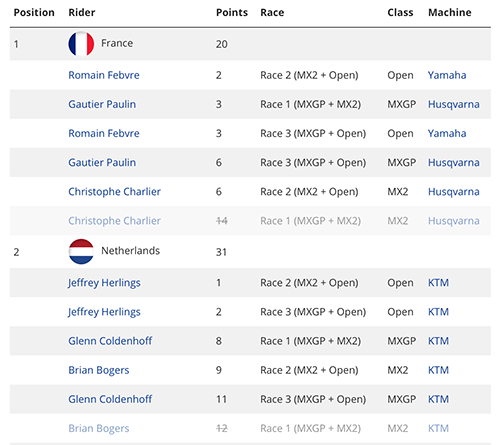Open Brian Bogers link with 9 points

pos(99,370)
